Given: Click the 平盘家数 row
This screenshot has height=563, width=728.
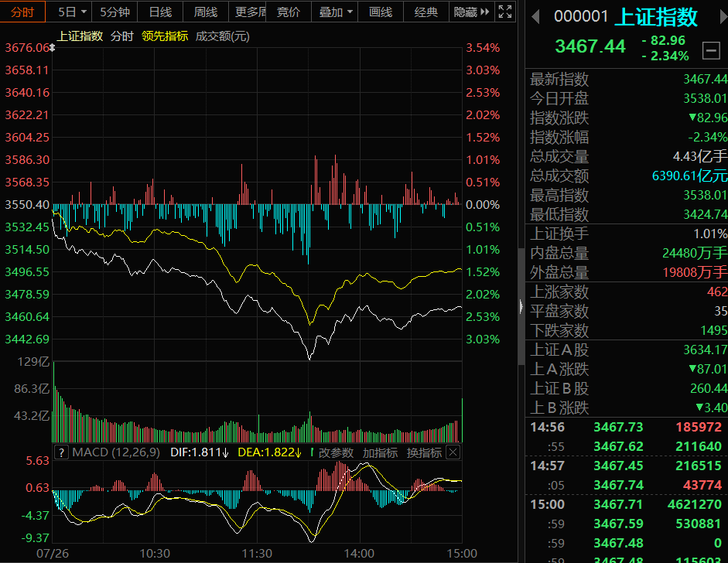Looking at the screenshot, I should click(x=627, y=311).
